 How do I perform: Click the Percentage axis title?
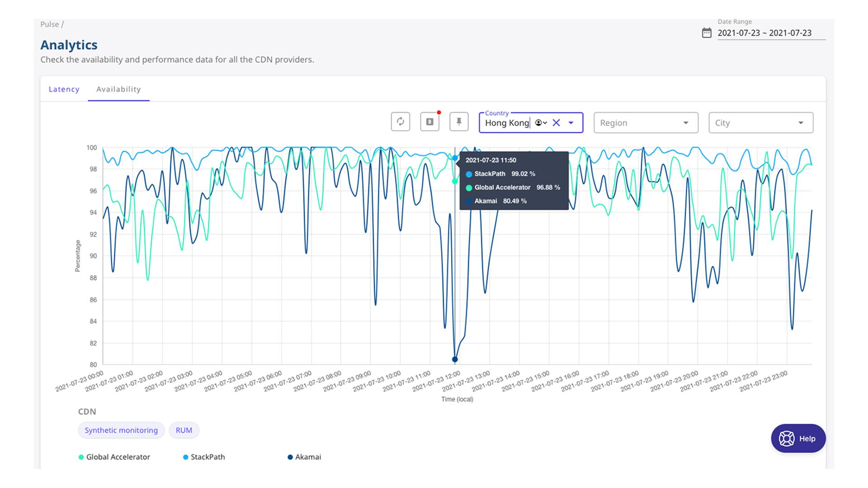click(x=78, y=256)
